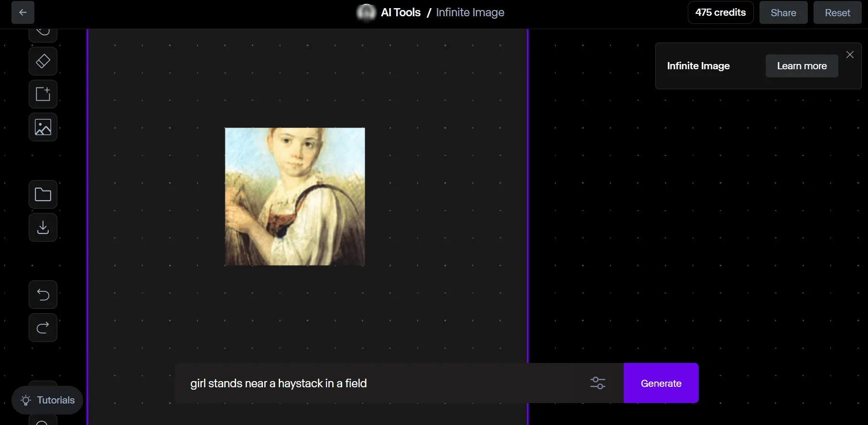The height and width of the screenshot is (425, 868).
Task: Click the Infinite Image breadcrumb
Action: (470, 12)
